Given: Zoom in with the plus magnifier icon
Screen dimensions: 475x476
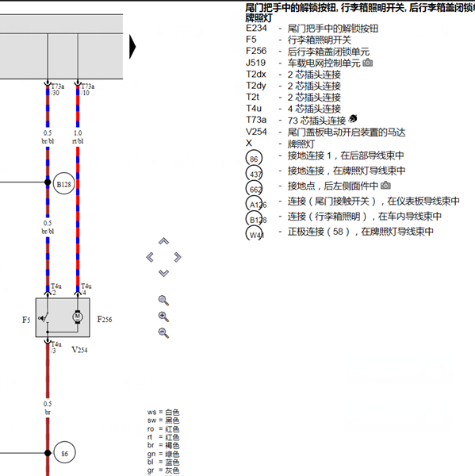Looking at the screenshot, I should click(x=163, y=317).
